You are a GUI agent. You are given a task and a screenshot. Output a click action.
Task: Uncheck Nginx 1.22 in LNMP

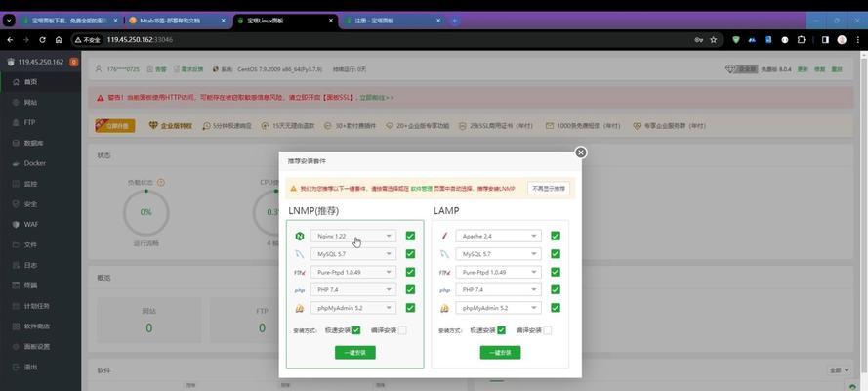410,236
